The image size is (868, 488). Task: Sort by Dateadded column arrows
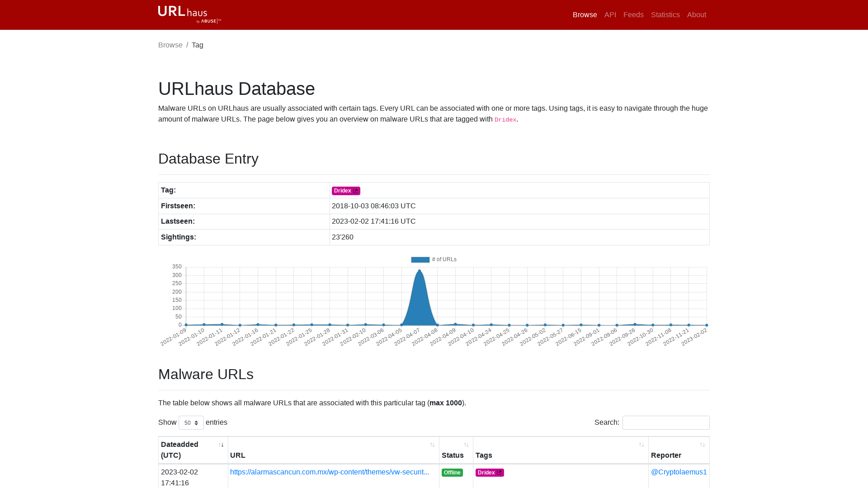221,445
